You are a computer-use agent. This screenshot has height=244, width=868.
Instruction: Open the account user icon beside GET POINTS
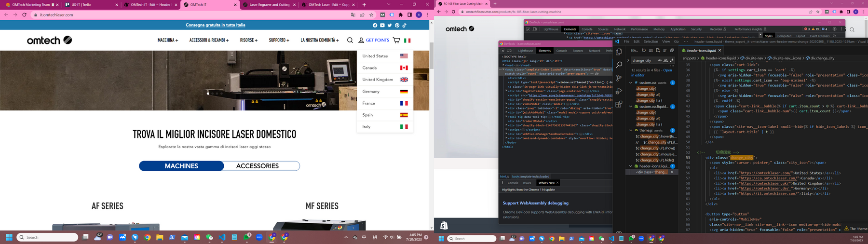(361, 41)
